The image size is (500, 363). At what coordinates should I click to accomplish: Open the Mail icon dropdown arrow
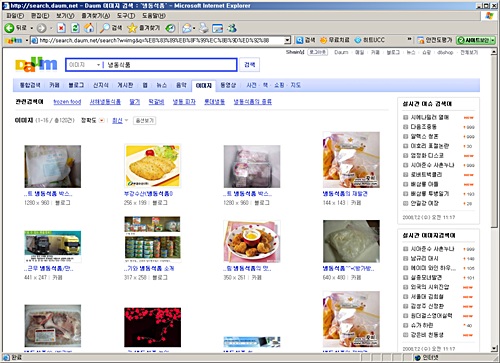[x=194, y=28]
